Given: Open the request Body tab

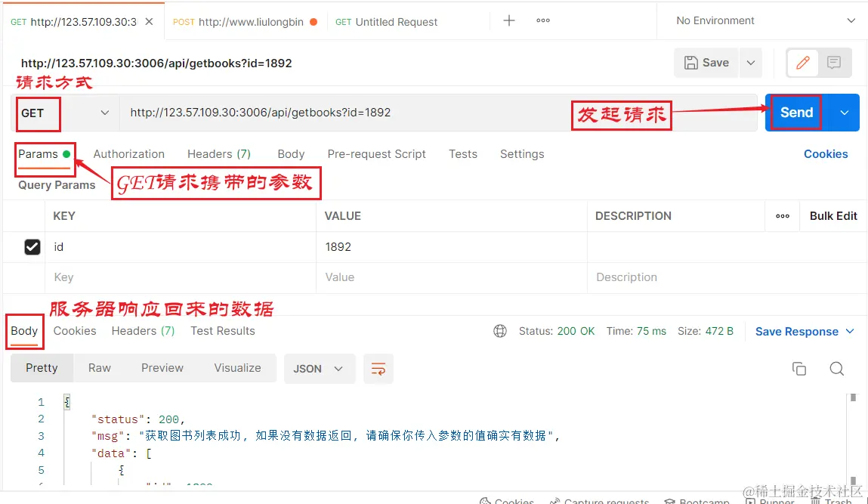Looking at the screenshot, I should click(x=291, y=154).
